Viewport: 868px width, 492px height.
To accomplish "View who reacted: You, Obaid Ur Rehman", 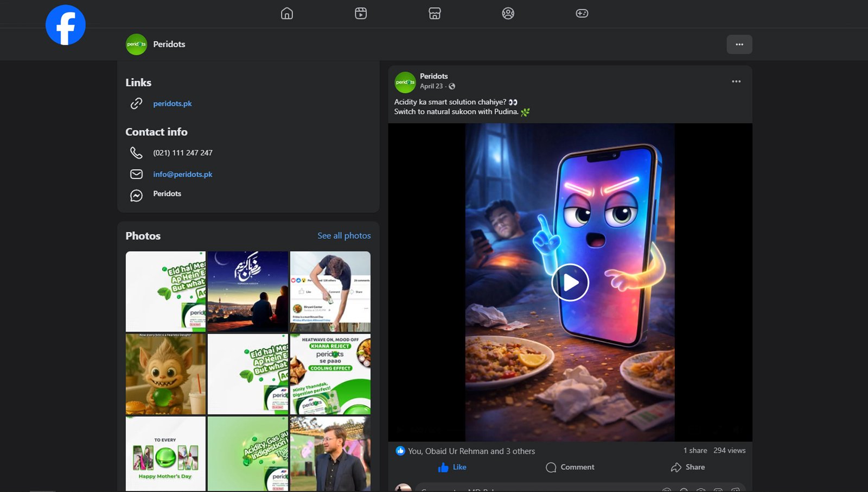I will click(471, 451).
